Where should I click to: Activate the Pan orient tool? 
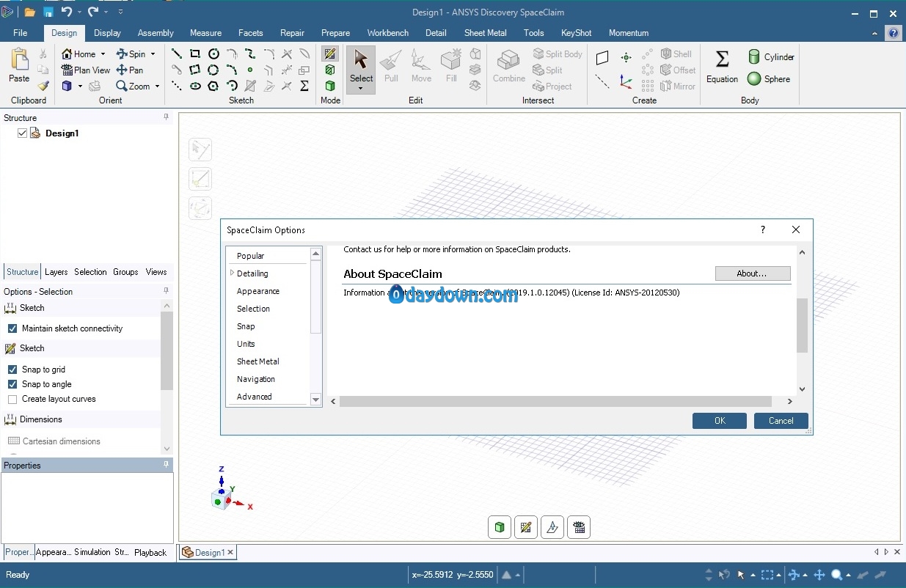pos(130,70)
